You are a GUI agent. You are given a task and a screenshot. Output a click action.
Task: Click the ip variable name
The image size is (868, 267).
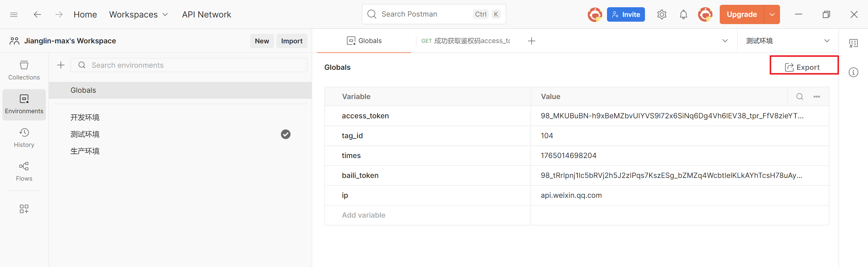(x=345, y=195)
